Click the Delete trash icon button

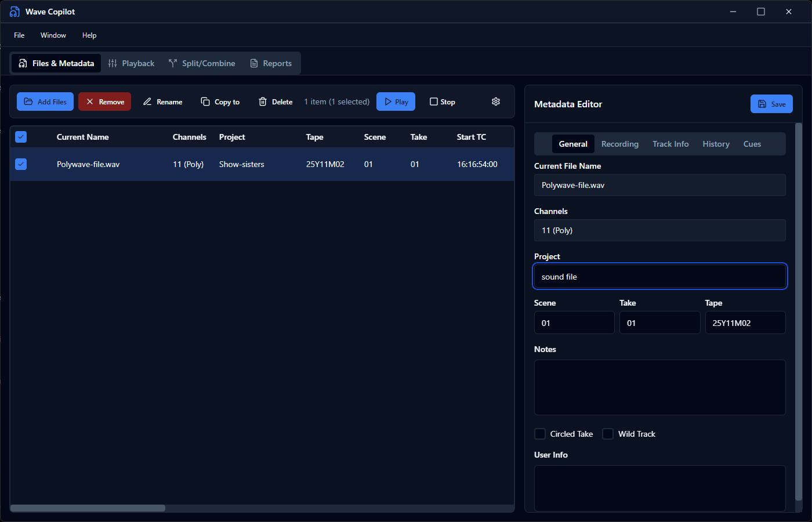275,101
